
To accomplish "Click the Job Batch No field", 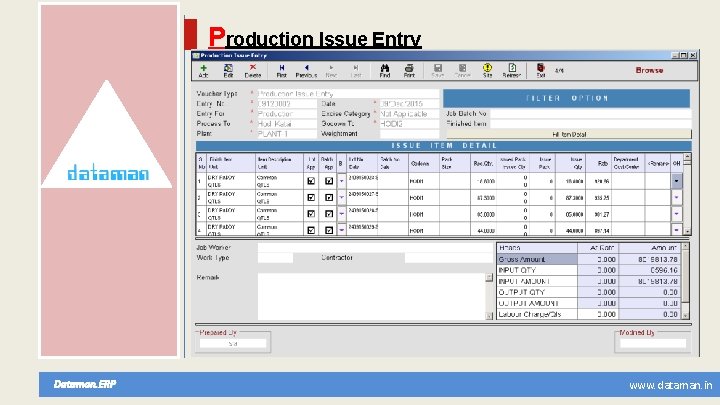I will click(x=591, y=113).
